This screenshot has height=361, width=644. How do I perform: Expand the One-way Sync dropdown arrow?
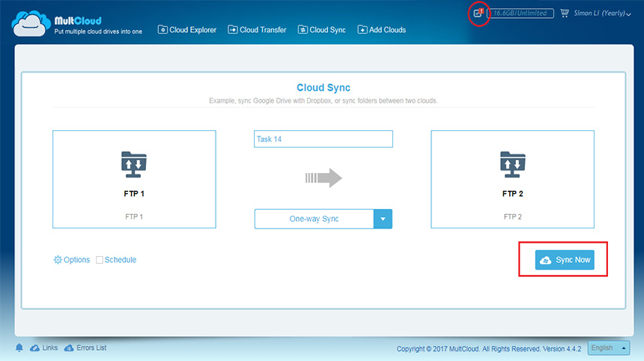coord(383,219)
